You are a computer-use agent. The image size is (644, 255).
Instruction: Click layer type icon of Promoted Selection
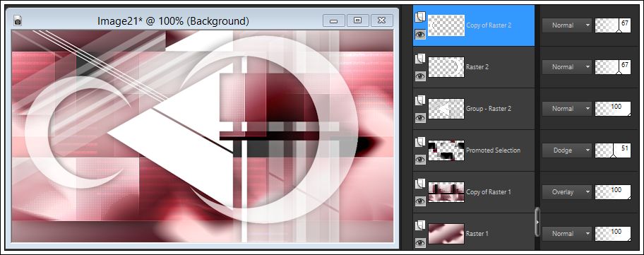pyautogui.click(x=419, y=143)
